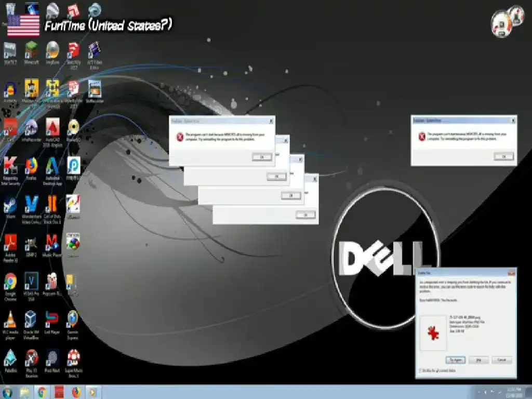
Task: Open the Oracle VM VirtualBox desktop shortcut
Action: [x=31, y=326]
